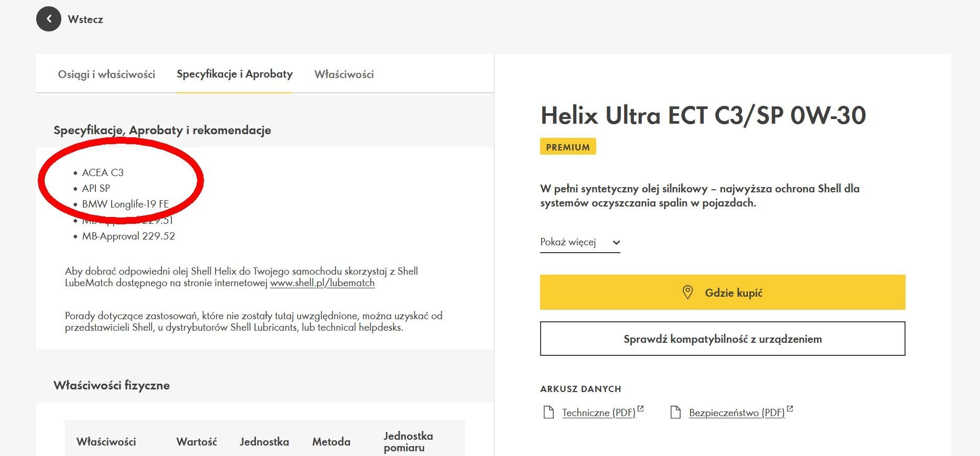Select the Specyfikacje i Aprobaty tab
Image resolution: width=980 pixels, height=456 pixels.
pos(234,74)
